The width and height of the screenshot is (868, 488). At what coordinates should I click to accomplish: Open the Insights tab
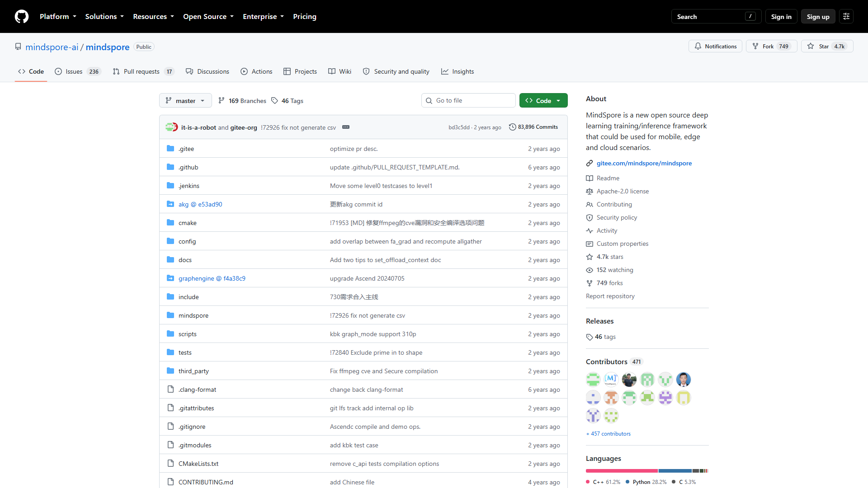[458, 71]
